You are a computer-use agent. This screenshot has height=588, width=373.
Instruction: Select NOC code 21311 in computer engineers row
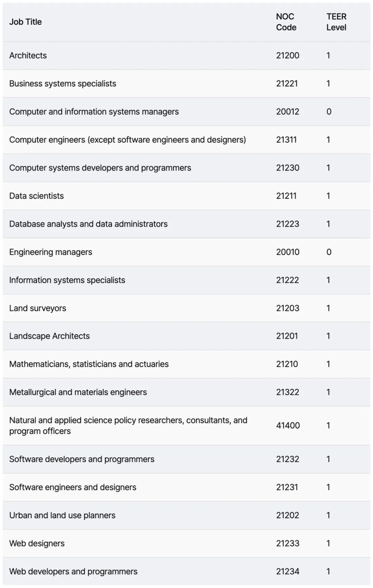(286, 140)
